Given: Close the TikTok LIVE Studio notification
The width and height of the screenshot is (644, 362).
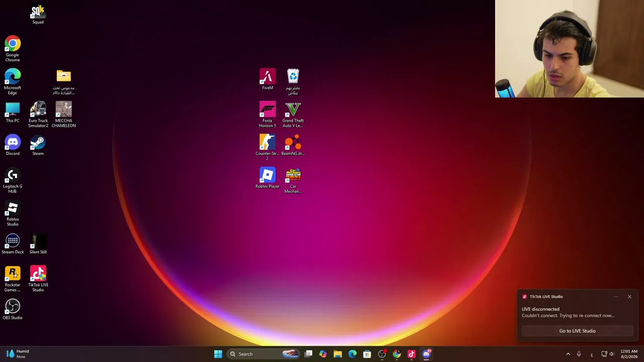Looking at the screenshot, I should 629,297.
